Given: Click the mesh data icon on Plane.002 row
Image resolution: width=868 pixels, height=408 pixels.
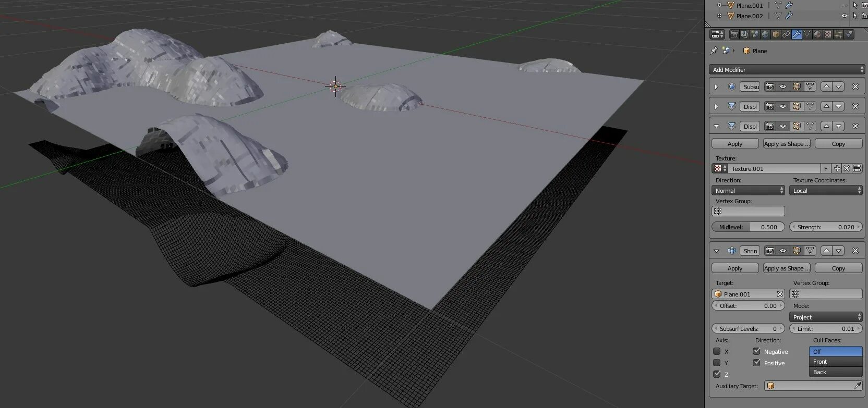Looking at the screenshot, I should pyautogui.click(x=778, y=16).
